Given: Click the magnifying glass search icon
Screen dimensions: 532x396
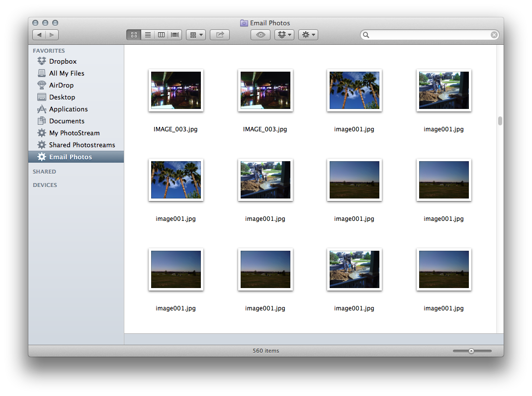Looking at the screenshot, I should (x=366, y=35).
